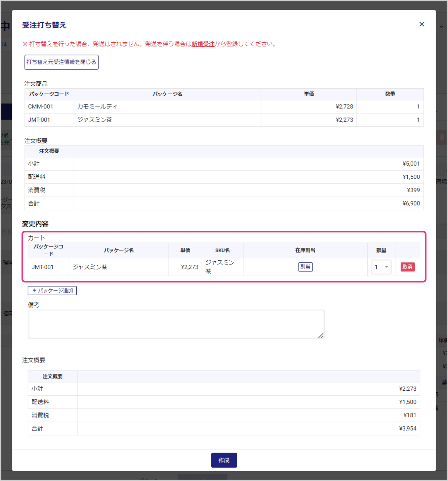Viewport: 448px width, 481px height.
Task: Open the cart quantity dropdown
Action: tap(381, 267)
